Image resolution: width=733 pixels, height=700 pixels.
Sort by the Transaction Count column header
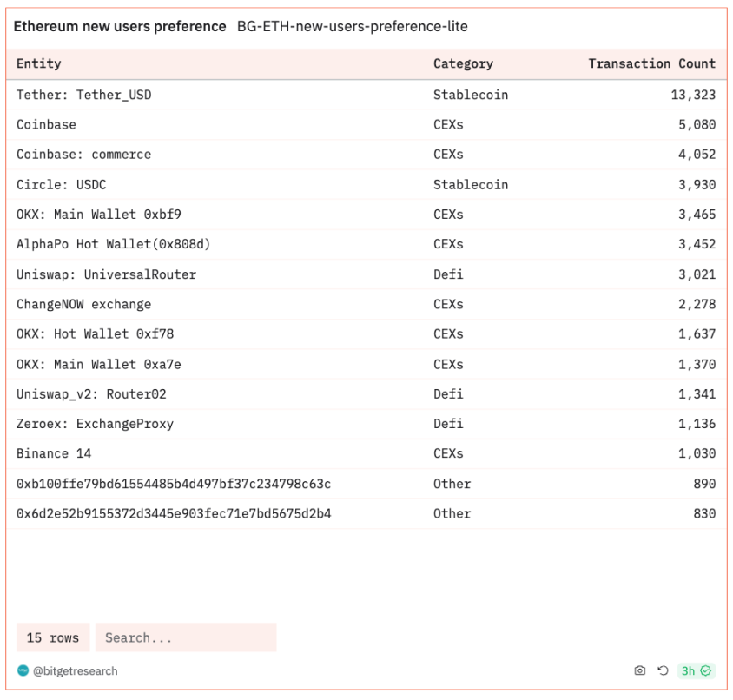(651, 63)
